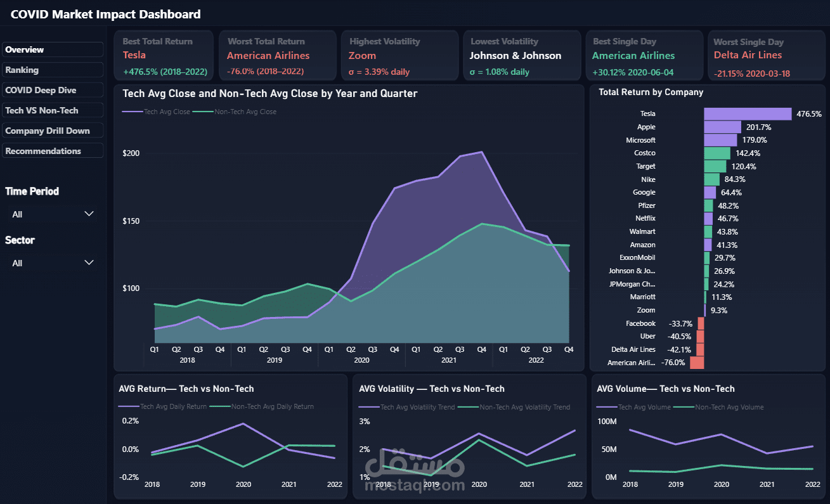The height and width of the screenshot is (504, 830).
Task: Expand the Sector dropdown
Action: (x=53, y=263)
